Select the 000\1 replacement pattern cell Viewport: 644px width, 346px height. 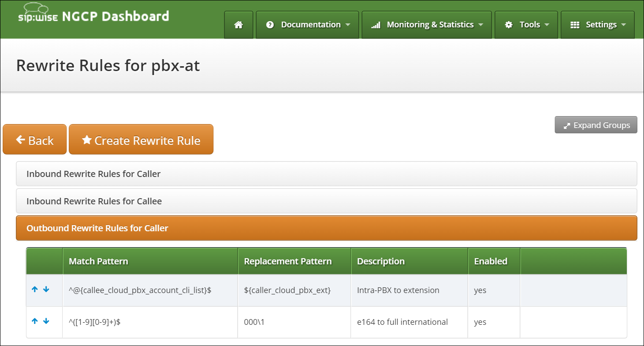(294, 322)
